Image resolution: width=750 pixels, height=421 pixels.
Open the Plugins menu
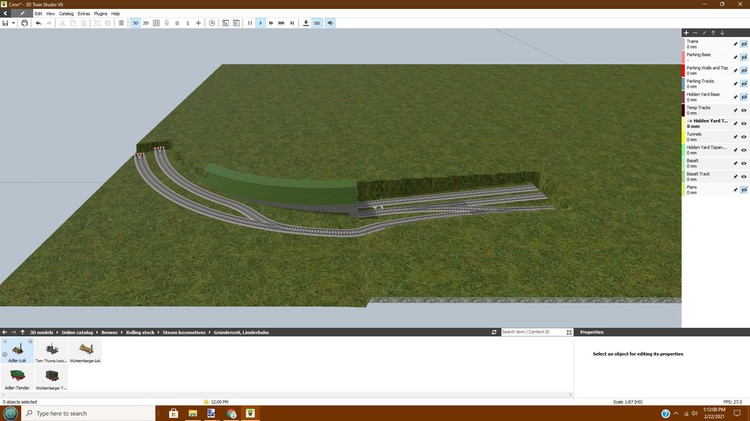100,13
